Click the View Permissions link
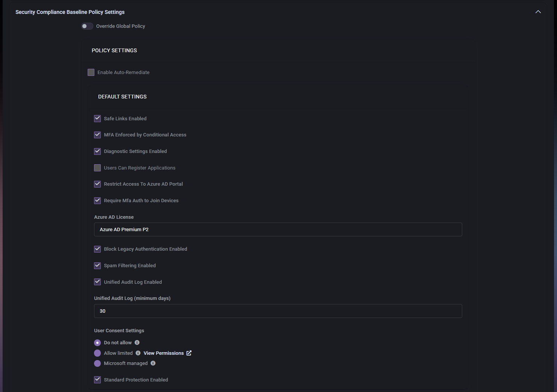This screenshot has height=392, width=557. pos(164,353)
